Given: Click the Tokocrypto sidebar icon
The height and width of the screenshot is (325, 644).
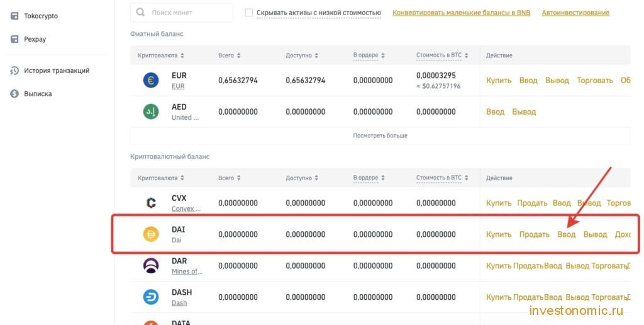Looking at the screenshot, I should coord(14,16).
